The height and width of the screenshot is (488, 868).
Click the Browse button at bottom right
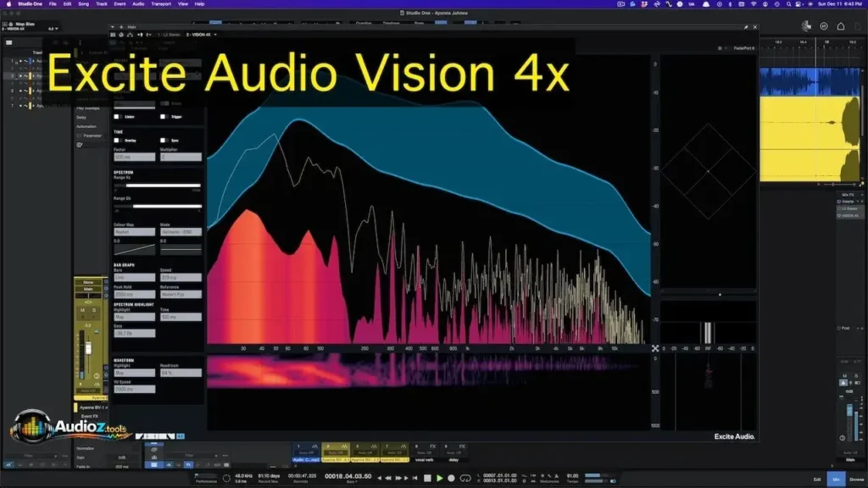click(x=856, y=480)
